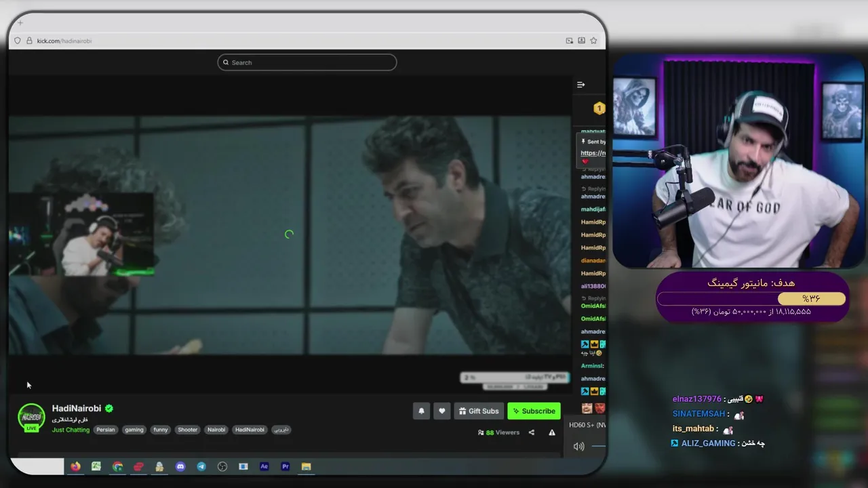Open Firefox from the taskbar
This screenshot has width=868, height=488.
click(75, 466)
